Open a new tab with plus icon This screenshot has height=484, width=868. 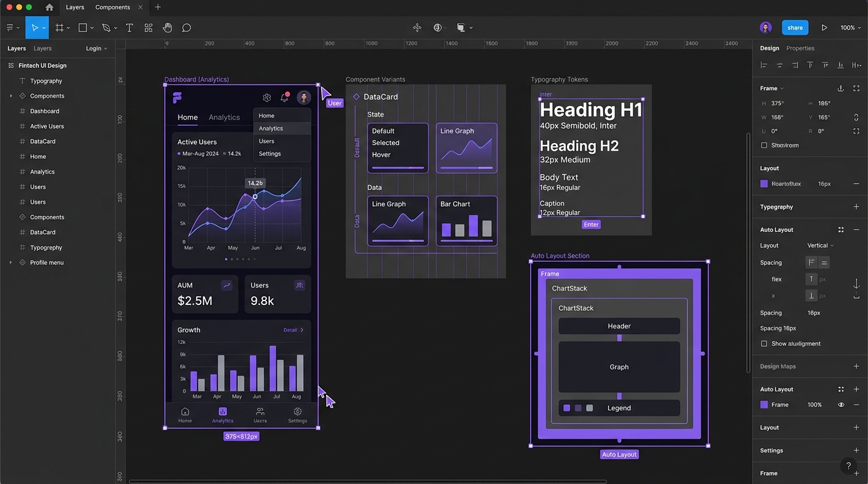click(x=158, y=8)
